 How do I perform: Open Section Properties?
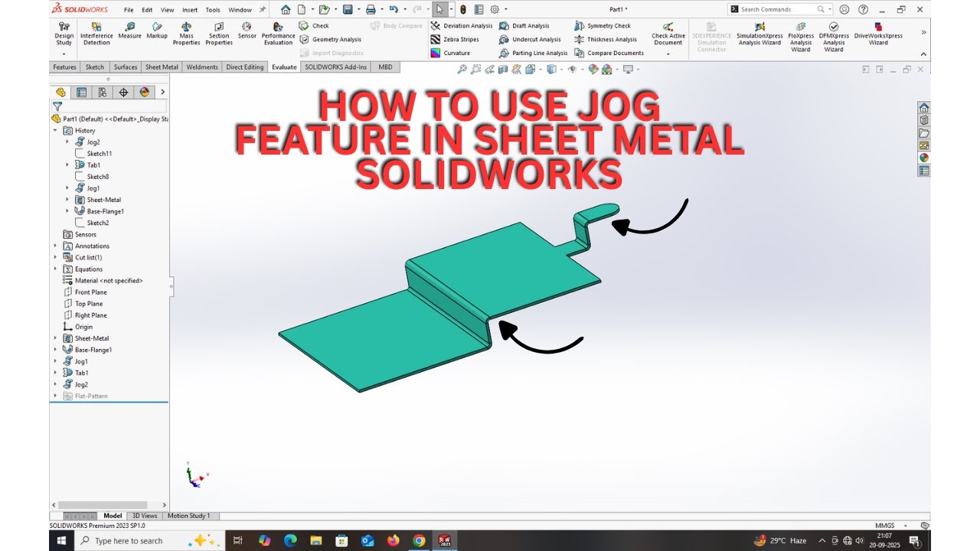[x=219, y=34]
